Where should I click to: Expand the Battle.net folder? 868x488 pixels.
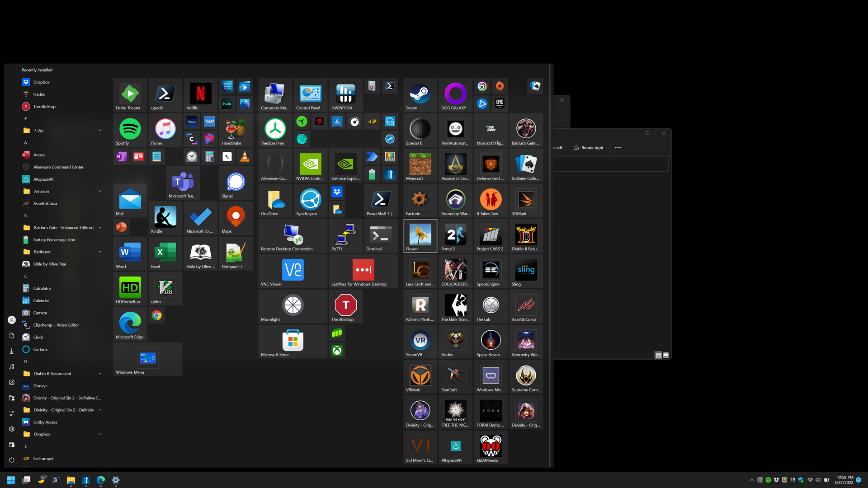(62, 252)
